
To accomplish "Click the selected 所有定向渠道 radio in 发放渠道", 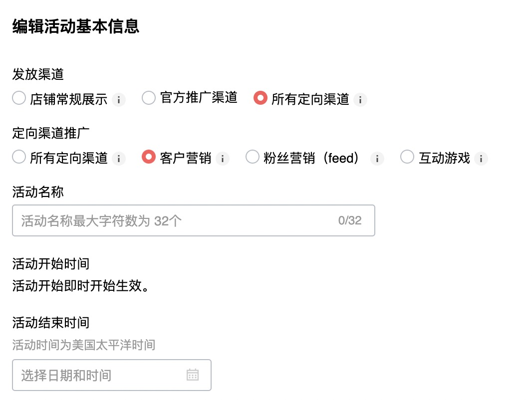I will pos(260,98).
